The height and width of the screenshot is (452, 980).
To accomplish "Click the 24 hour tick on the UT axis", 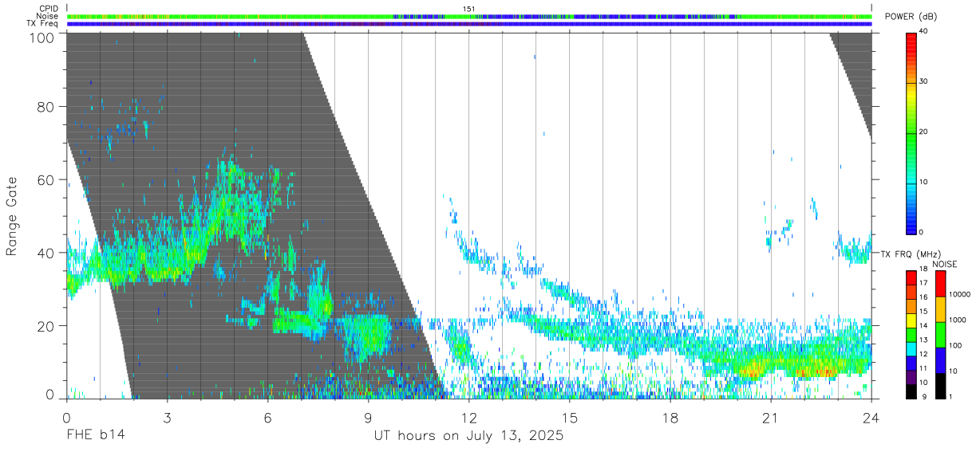I will [871, 417].
